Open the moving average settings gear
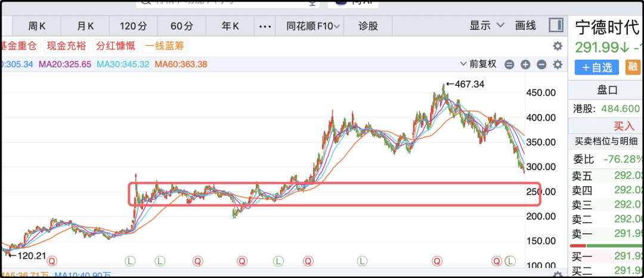644x278 pixels. 558,64
